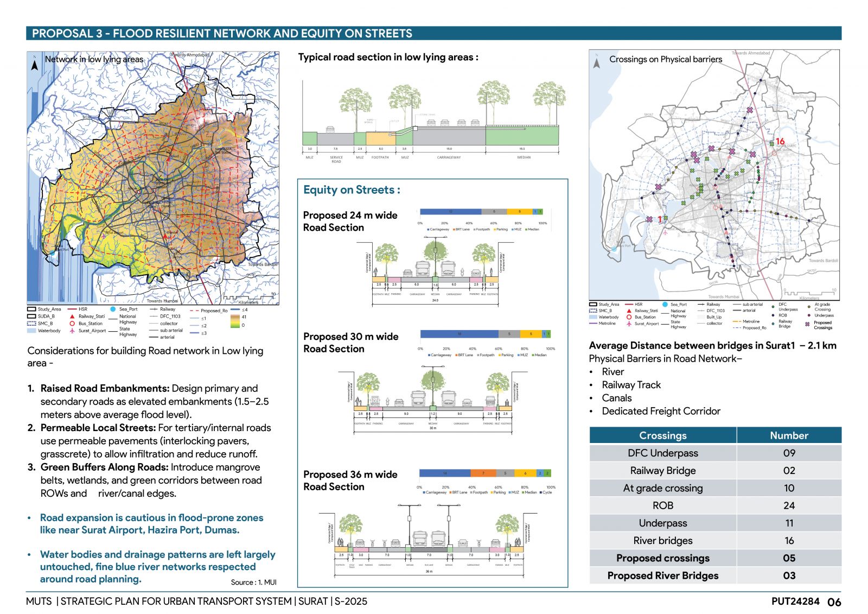Screen dimensions: 868x614
Task: Click SUDA_B rectangle symbol in Network map legend
Action: pos(31,316)
